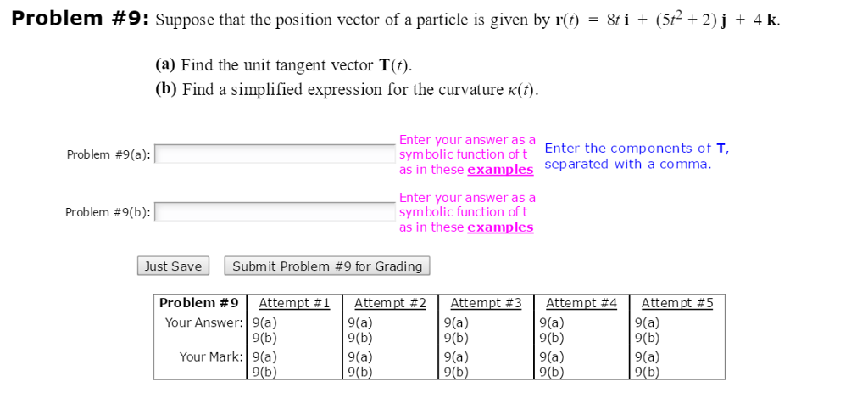Viewport: 868px width, 415px height.
Task: Click the Problem #9(a) answer input field
Action: coord(275,154)
